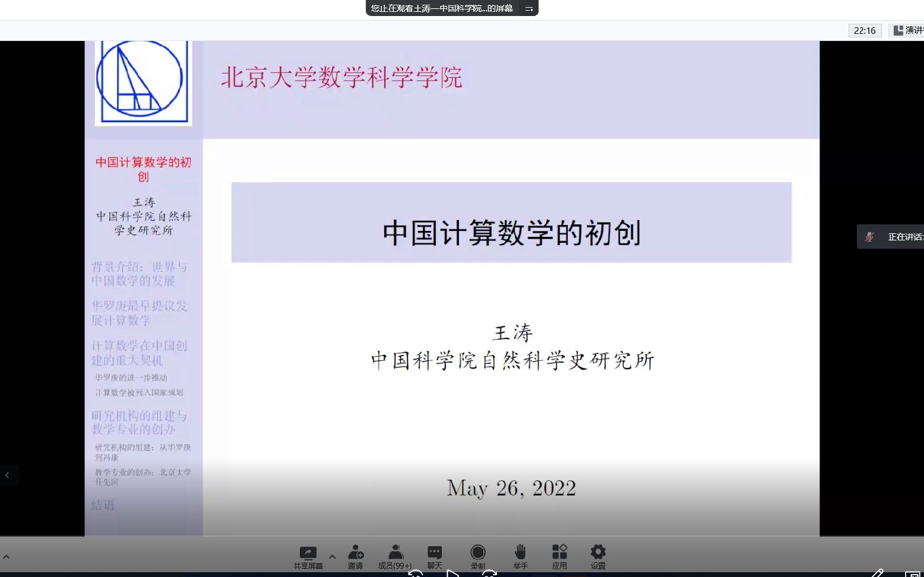The width and height of the screenshot is (924, 577).
Task: Open the 应用 apps menu
Action: point(559,557)
